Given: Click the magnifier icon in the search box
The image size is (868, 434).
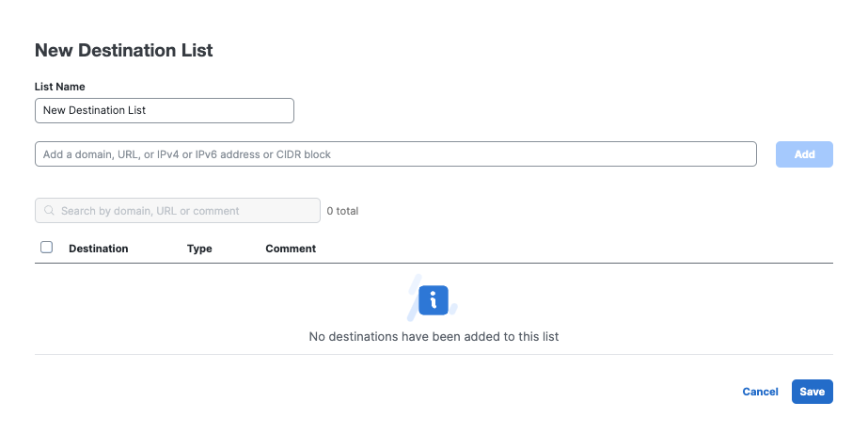Looking at the screenshot, I should click(x=49, y=211).
